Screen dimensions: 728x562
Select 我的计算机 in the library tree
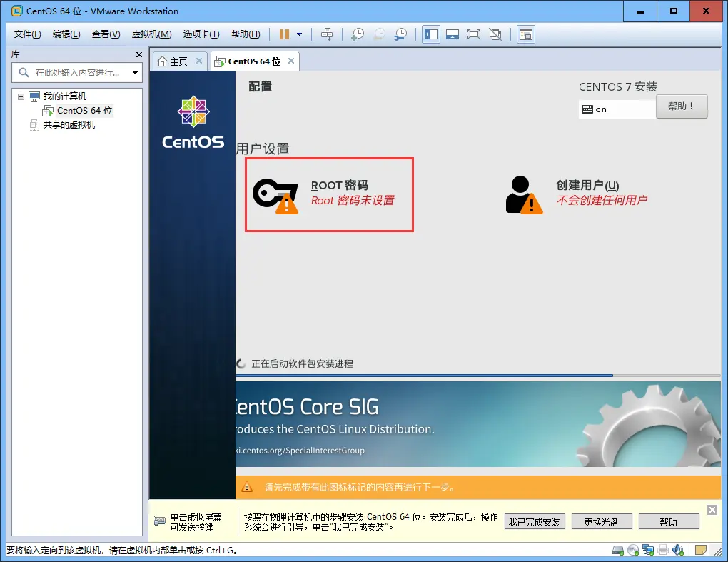click(x=64, y=96)
